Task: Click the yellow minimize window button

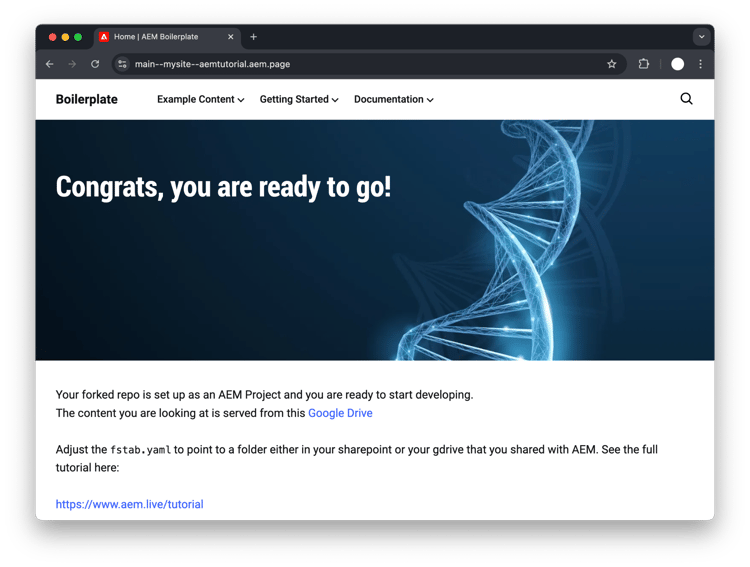Action: [66, 37]
